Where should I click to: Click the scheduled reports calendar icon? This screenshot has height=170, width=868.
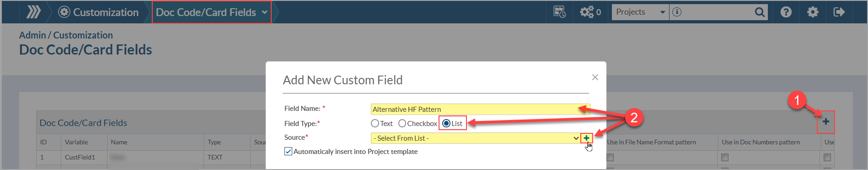tap(559, 12)
